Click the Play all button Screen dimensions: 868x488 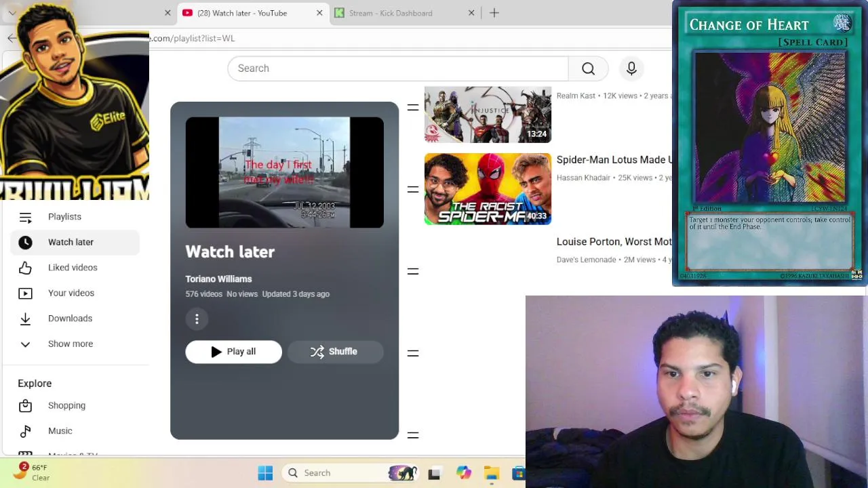pyautogui.click(x=234, y=352)
